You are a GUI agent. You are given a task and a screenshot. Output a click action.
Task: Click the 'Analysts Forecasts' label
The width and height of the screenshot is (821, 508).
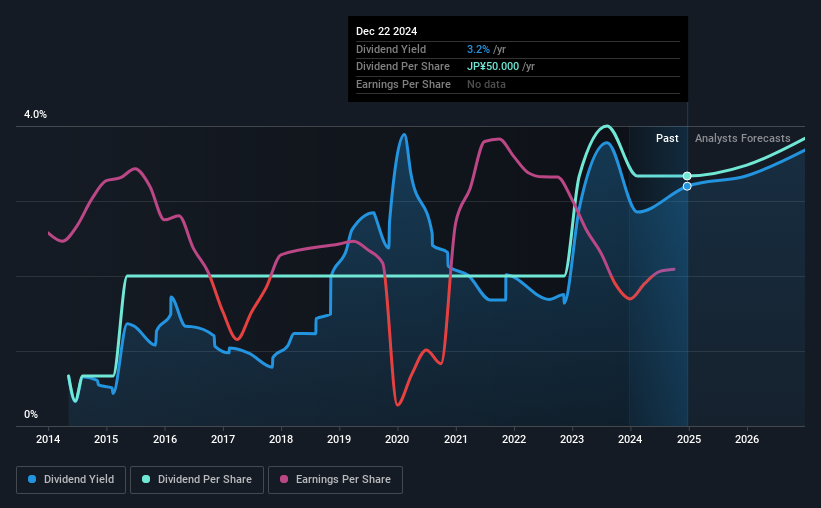point(742,138)
